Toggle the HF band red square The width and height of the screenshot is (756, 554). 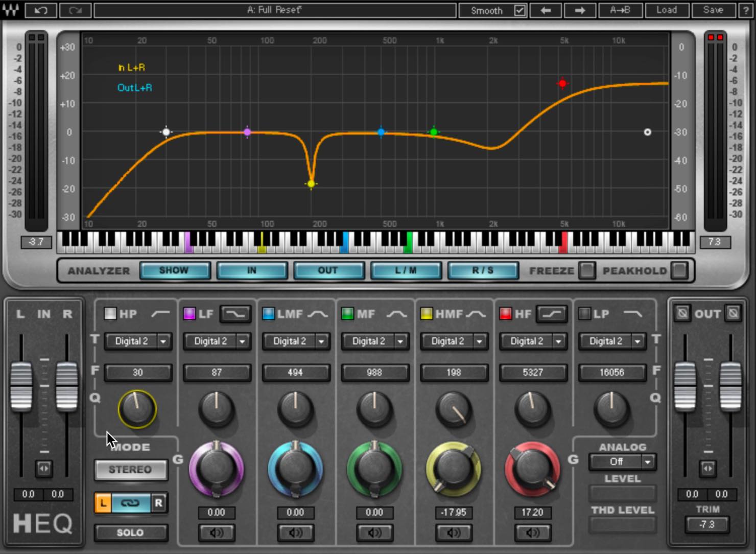tap(506, 314)
